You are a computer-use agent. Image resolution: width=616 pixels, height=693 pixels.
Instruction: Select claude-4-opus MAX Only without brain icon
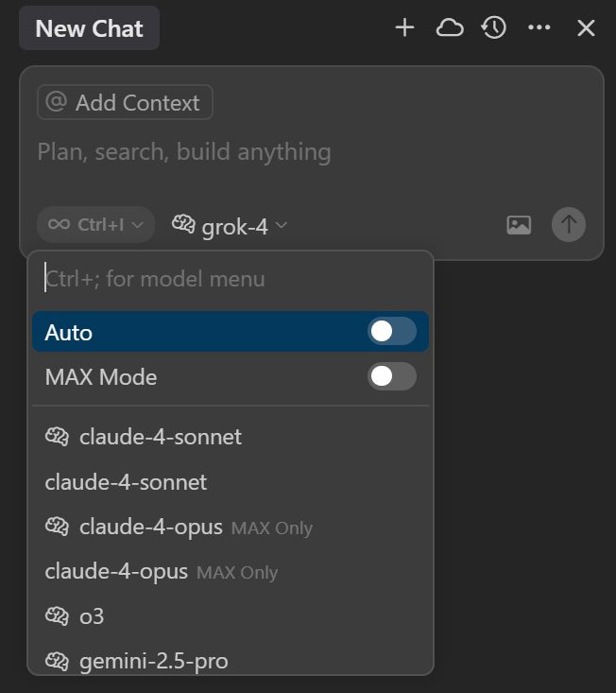(x=231, y=571)
